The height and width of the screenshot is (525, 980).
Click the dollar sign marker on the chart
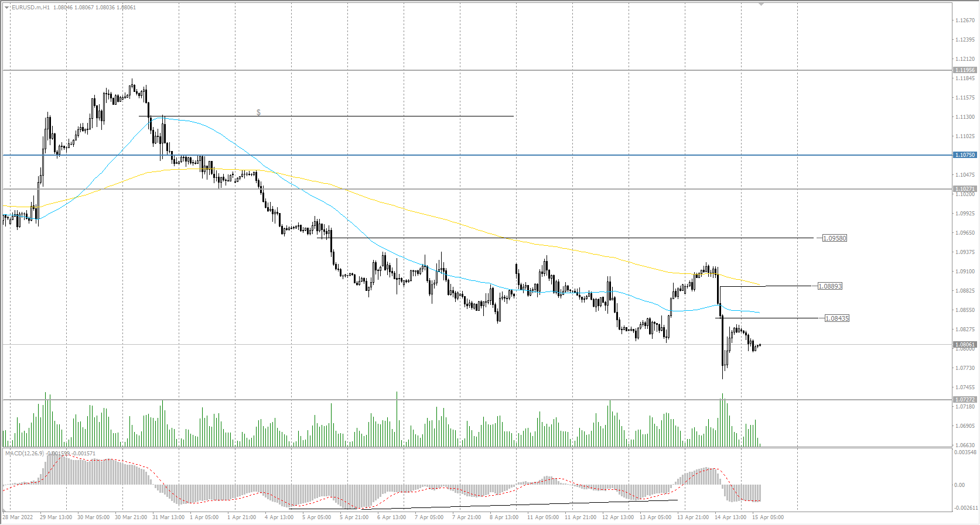coord(258,112)
